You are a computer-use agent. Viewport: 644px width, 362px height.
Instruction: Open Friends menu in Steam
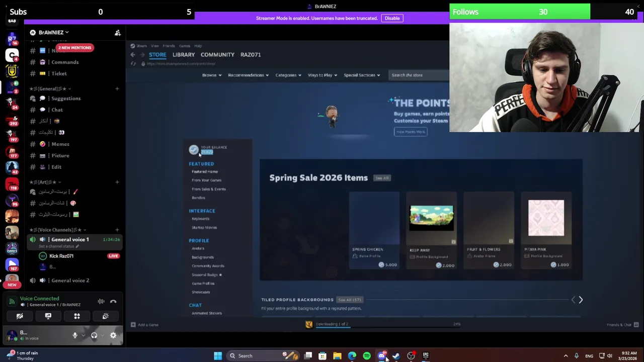coord(169,46)
